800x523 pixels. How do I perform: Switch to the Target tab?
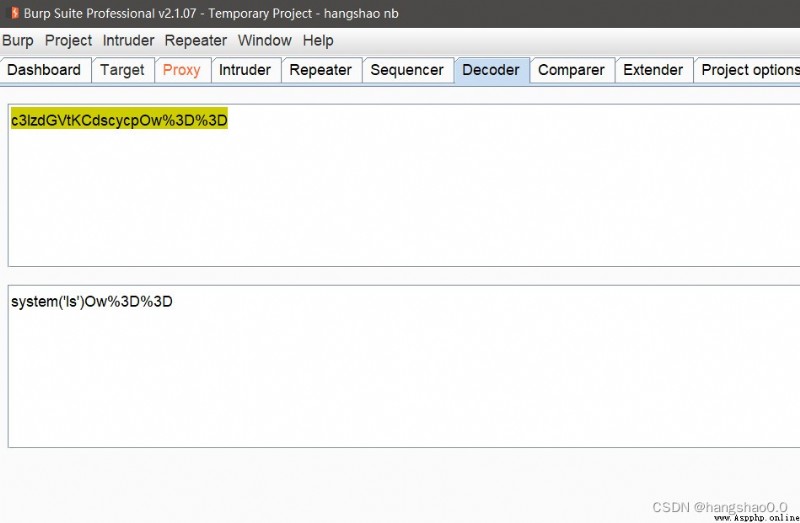coord(122,70)
